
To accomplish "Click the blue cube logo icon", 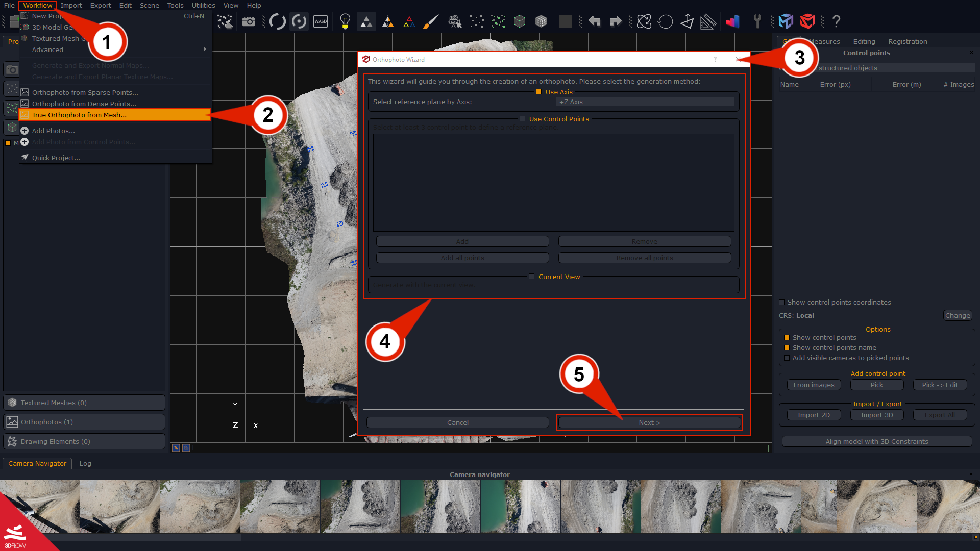I will [786, 21].
